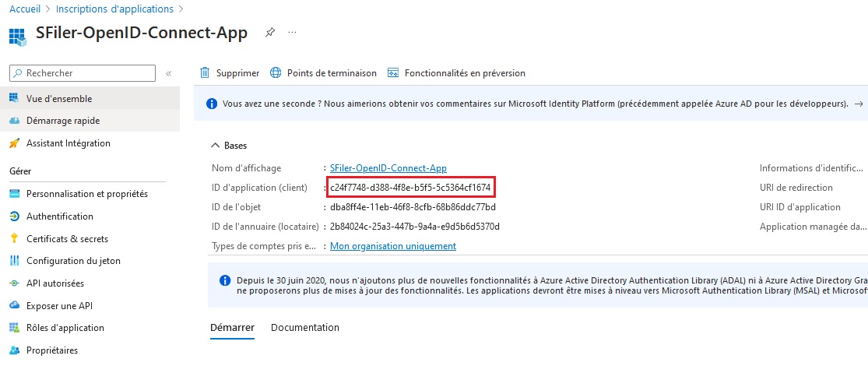This screenshot has width=868, height=366.
Task: Click the Authentification arrow icon
Action: pos(15,216)
